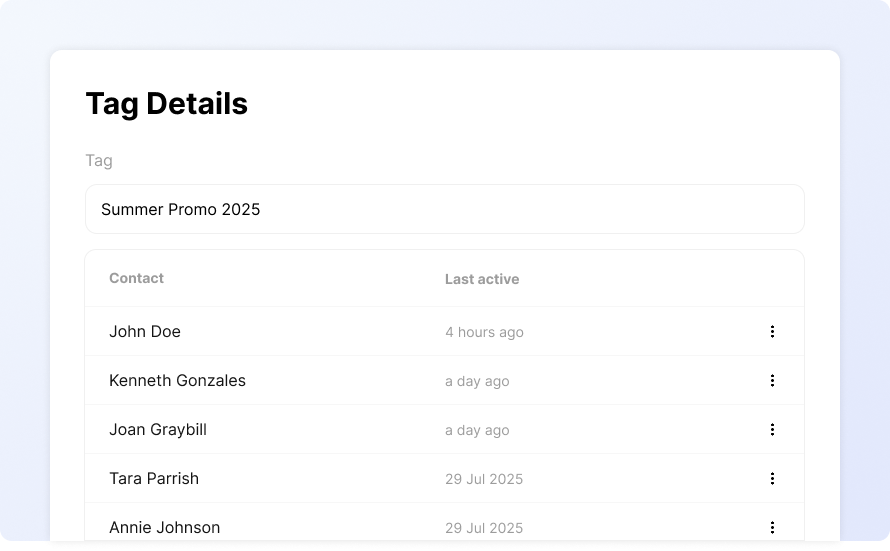
Task: Open the options menu for John Doe
Action: pyautogui.click(x=772, y=331)
